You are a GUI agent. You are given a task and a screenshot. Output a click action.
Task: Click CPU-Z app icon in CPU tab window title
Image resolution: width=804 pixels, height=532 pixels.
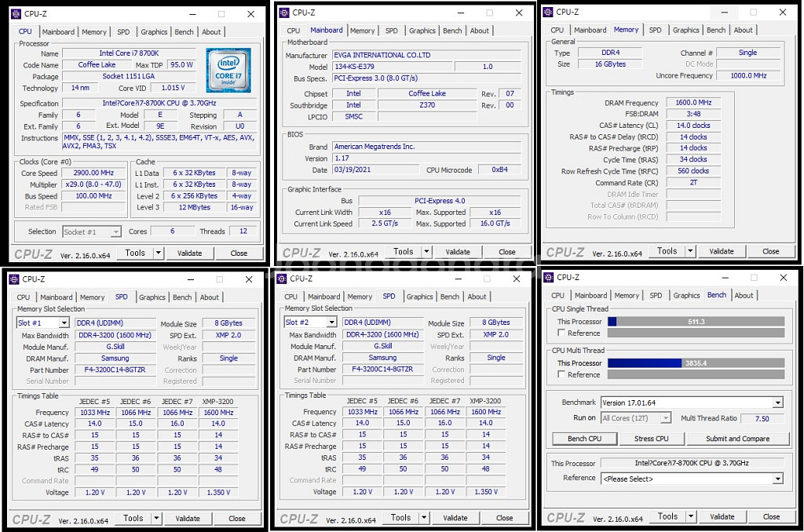pos(16,14)
